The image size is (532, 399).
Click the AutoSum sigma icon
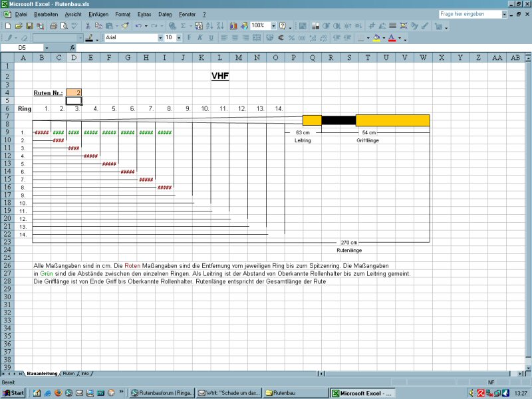tap(183, 26)
